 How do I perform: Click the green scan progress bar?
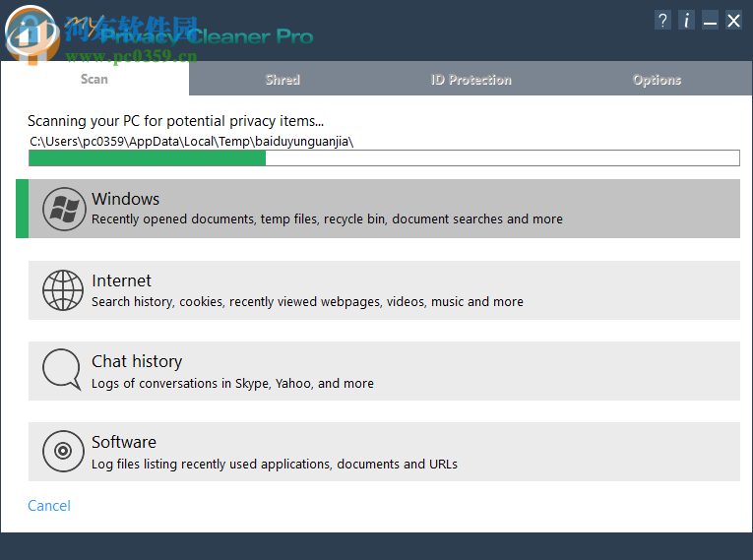click(384, 158)
